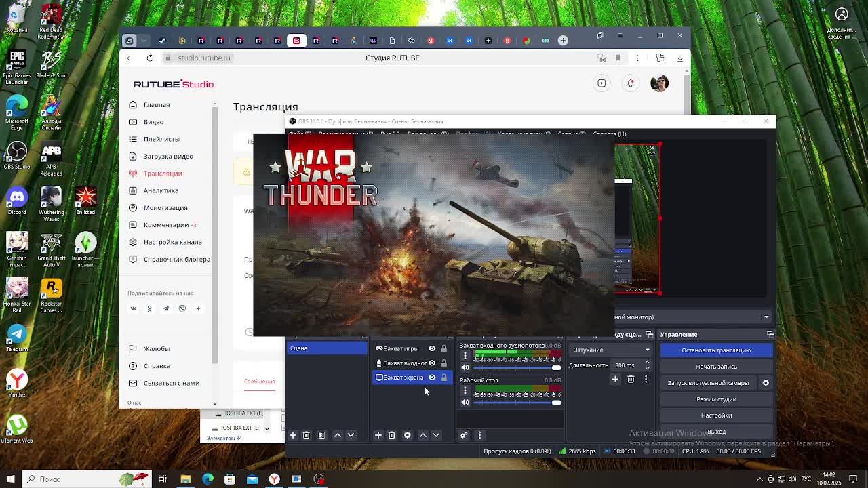
Task: Select the Сцена scene in OBS
Action: pyautogui.click(x=327, y=348)
